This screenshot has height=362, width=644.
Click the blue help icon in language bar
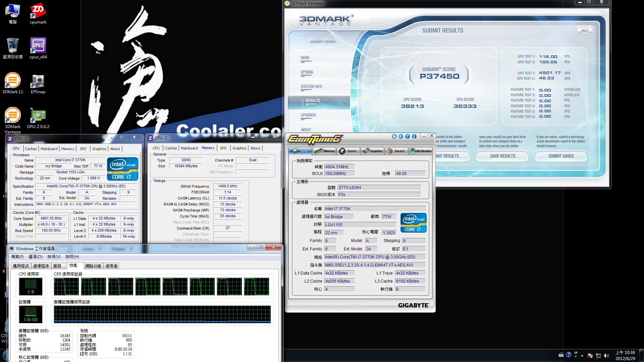[x=569, y=355]
